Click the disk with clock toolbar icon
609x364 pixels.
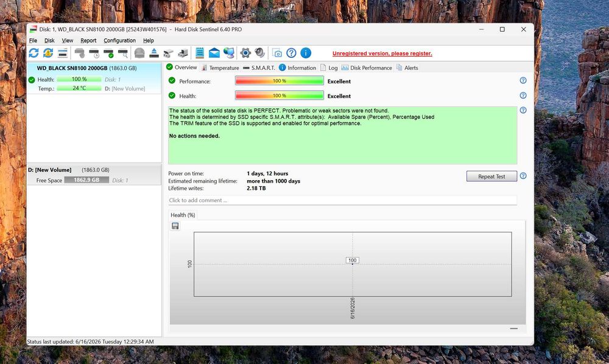[94, 53]
